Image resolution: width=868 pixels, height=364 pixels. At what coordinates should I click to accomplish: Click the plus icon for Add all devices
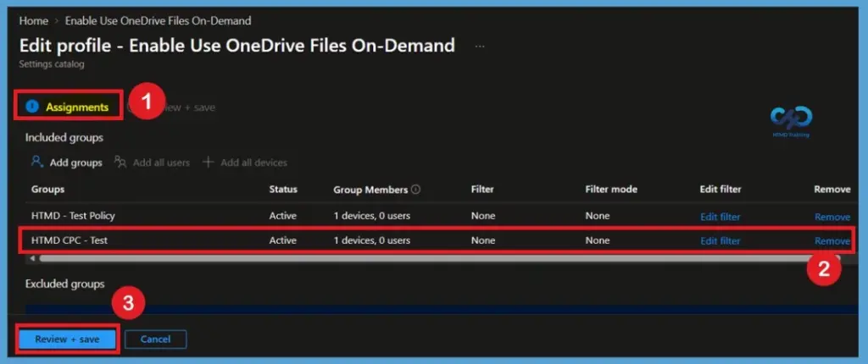click(x=208, y=162)
